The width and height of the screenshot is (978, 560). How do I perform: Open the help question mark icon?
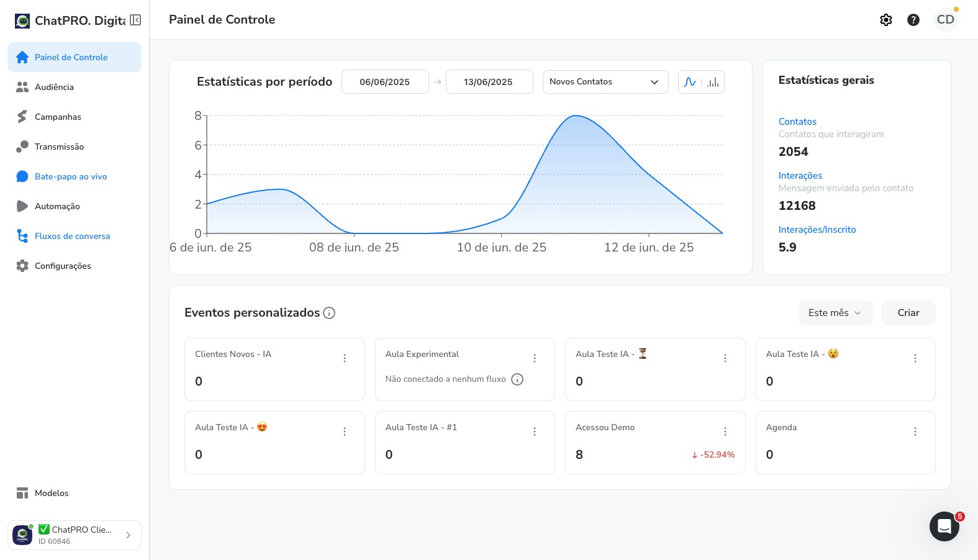[913, 20]
